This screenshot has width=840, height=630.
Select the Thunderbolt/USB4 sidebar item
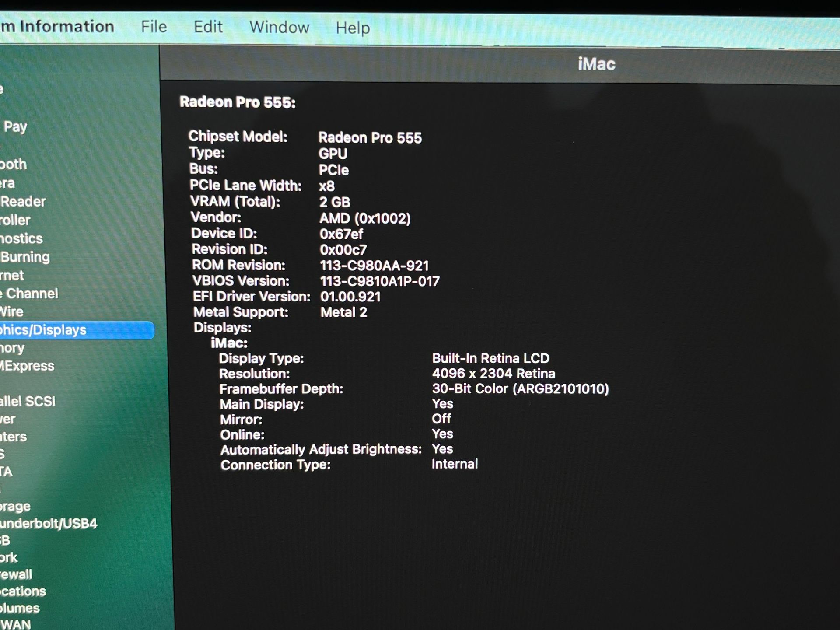[x=49, y=523]
